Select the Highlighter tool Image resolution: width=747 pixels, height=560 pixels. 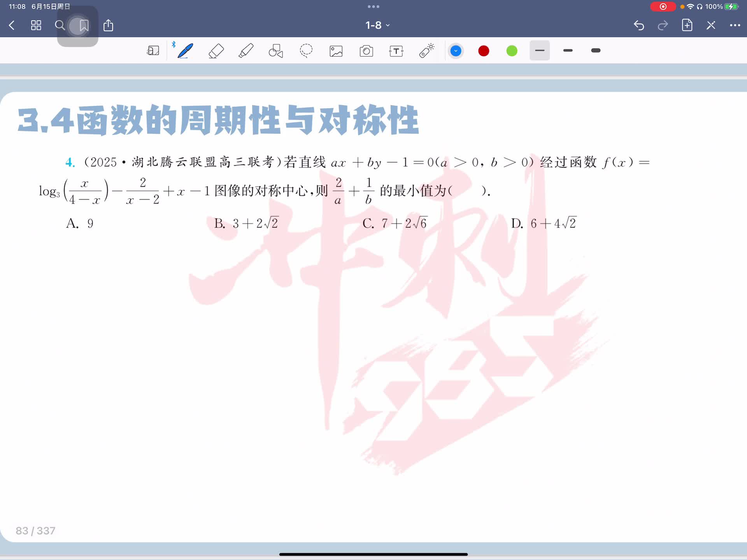coord(246,51)
